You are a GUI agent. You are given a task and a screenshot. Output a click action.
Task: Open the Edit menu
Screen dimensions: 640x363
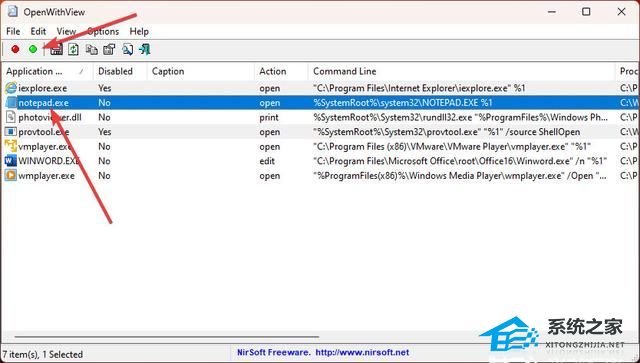point(38,31)
